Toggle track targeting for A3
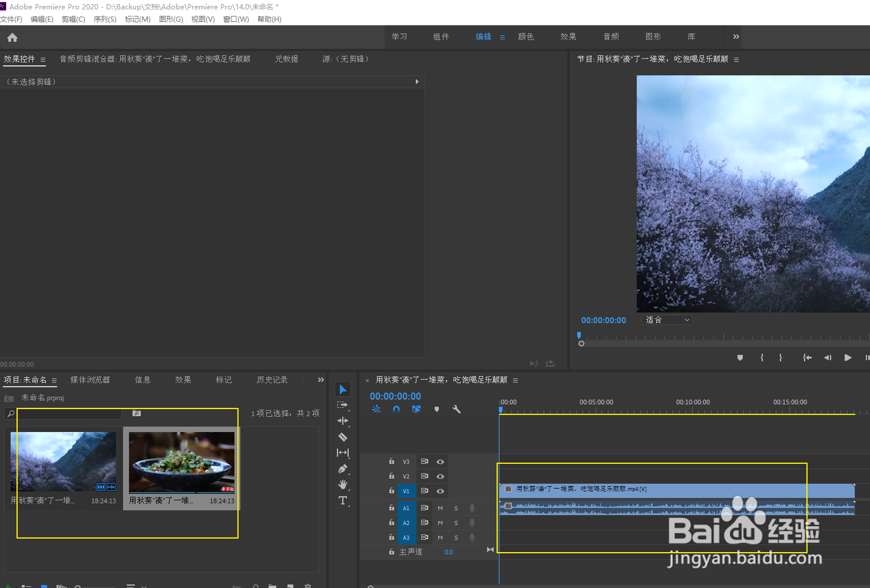870x588 pixels. click(x=406, y=537)
